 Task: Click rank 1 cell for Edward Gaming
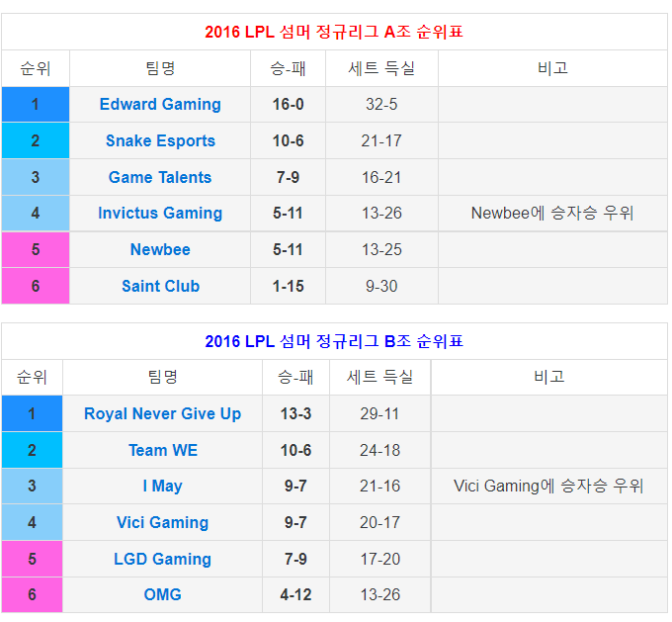tap(36, 104)
